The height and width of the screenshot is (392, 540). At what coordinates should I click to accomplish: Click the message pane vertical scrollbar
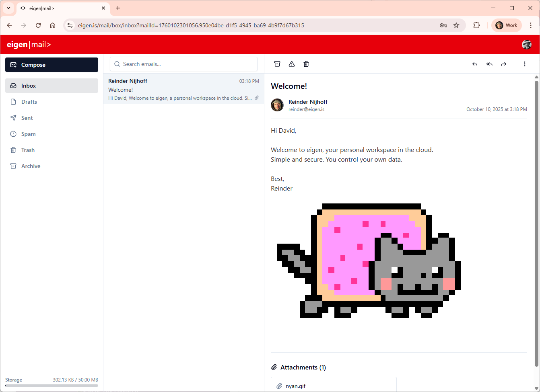click(x=536, y=221)
